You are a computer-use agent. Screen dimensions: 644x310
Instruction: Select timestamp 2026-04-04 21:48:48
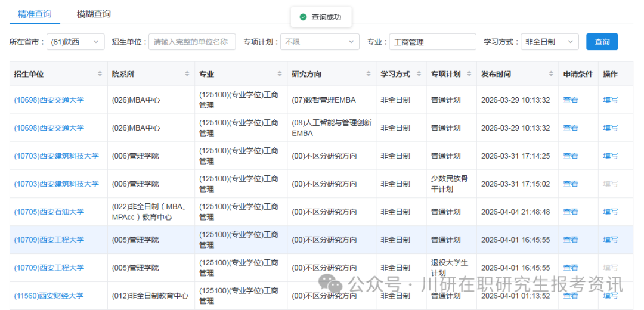point(515,212)
